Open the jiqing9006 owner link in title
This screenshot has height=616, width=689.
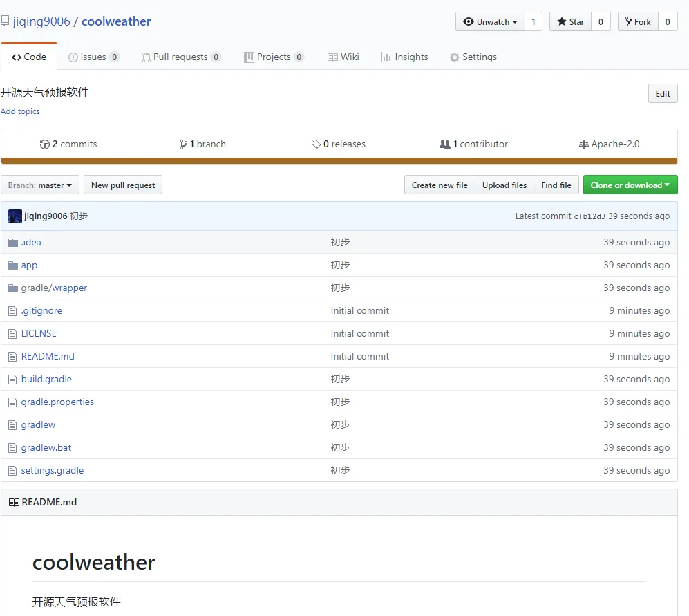(41, 21)
